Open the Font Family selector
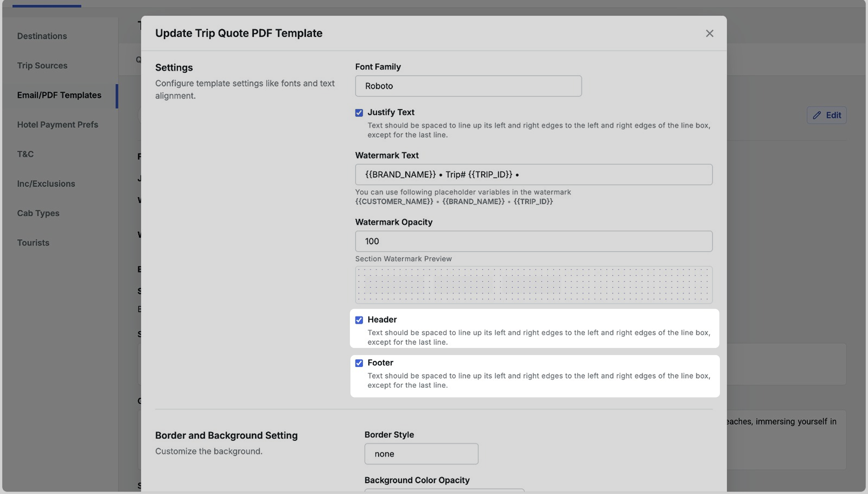Viewport: 868px width, 494px height. click(x=468, y=86)
